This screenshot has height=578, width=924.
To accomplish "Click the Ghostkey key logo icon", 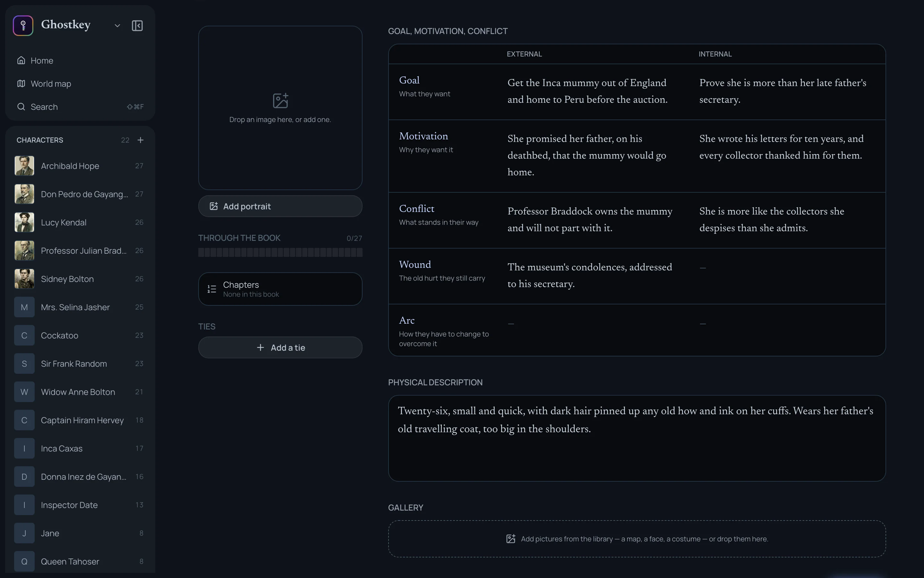I will point(23,26).
